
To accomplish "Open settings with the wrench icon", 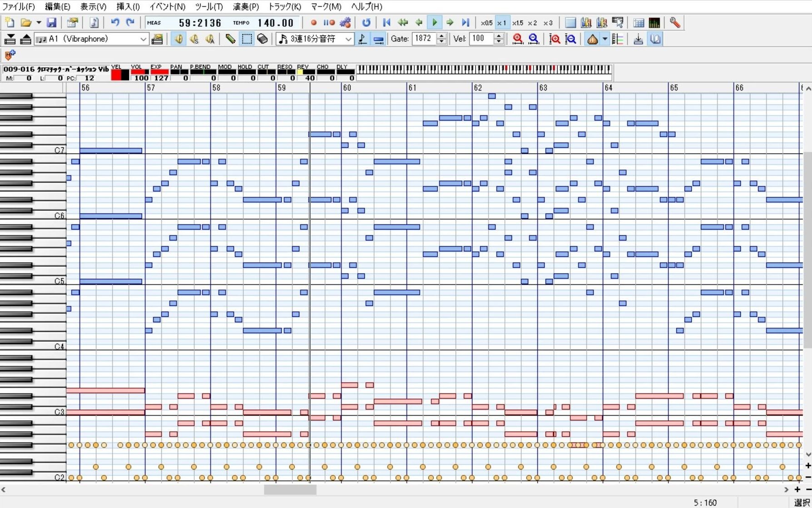I will pos(675,23).
